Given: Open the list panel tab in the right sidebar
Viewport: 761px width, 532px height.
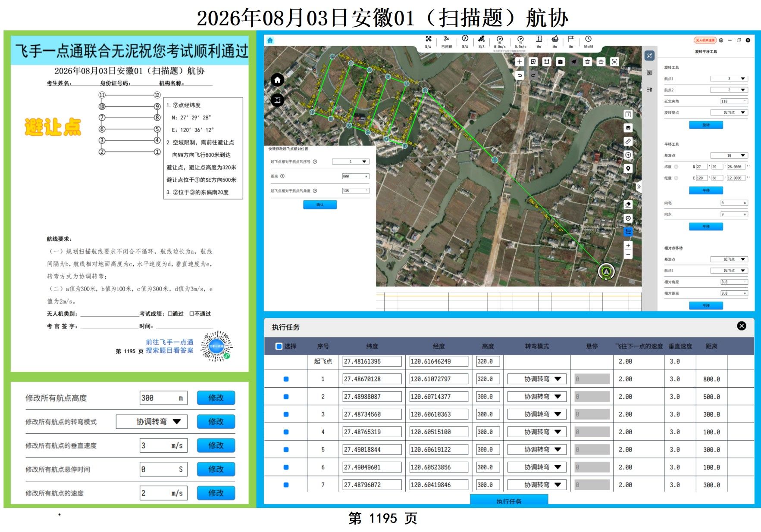Looking at the screenshot, I should pyautogui.click(x=649, y=90).
